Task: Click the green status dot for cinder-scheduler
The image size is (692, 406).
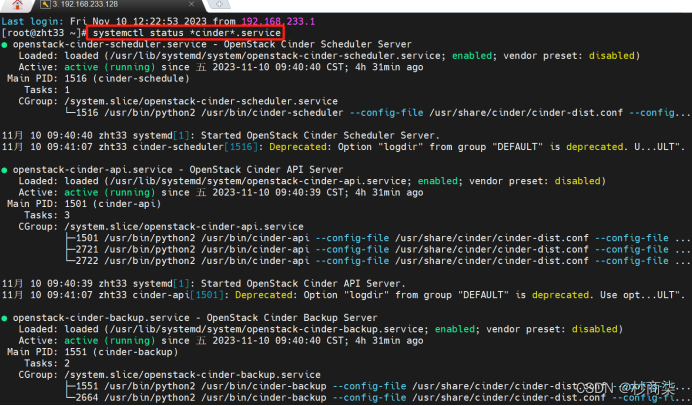Action: tap(4, 45)
